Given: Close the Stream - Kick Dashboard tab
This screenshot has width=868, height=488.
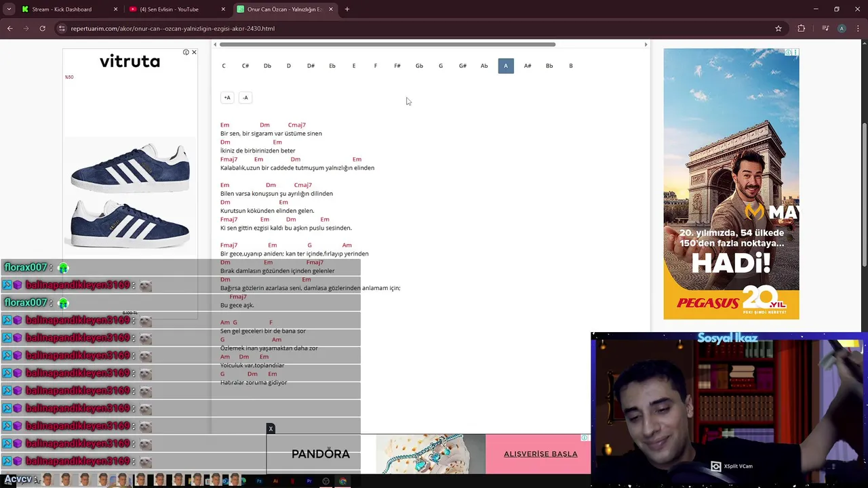Looking at the screenshot, I should coord(115,9).
